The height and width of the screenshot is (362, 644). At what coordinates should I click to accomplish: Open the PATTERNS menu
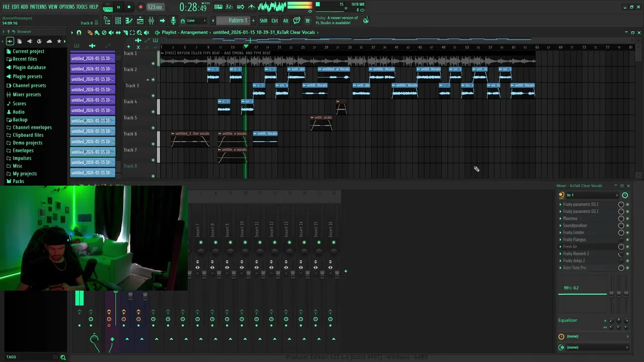38,7
